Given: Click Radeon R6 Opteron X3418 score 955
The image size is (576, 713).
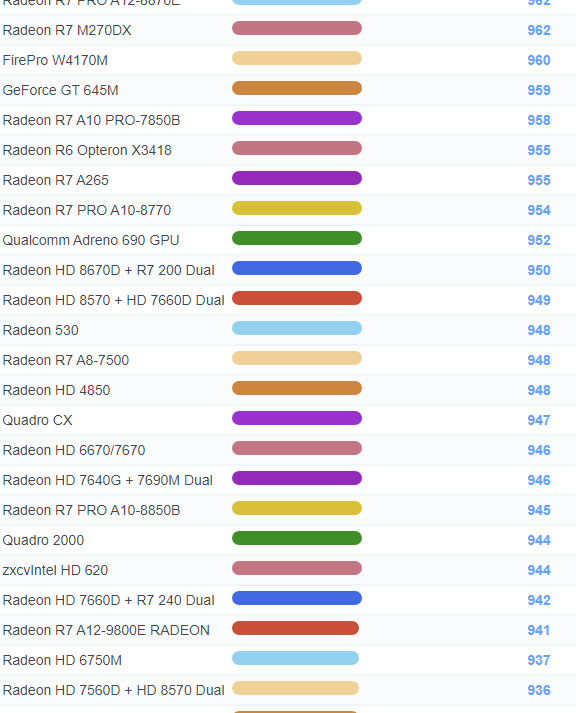Looking at the screenshot, I should pyautogui.click(x=539, y=150).
